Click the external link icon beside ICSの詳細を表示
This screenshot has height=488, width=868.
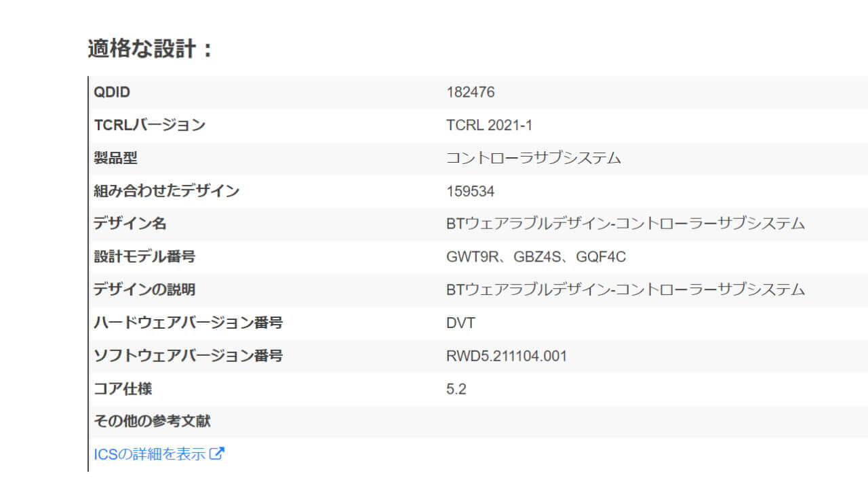pos(217,454)
